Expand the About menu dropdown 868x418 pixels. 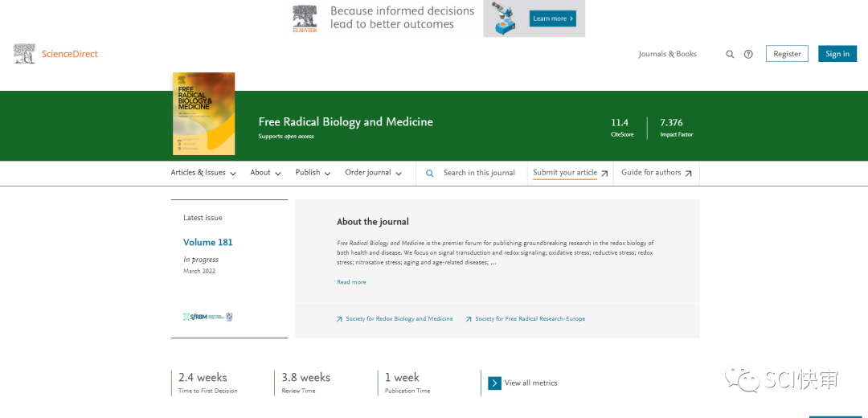pos(265,173)
